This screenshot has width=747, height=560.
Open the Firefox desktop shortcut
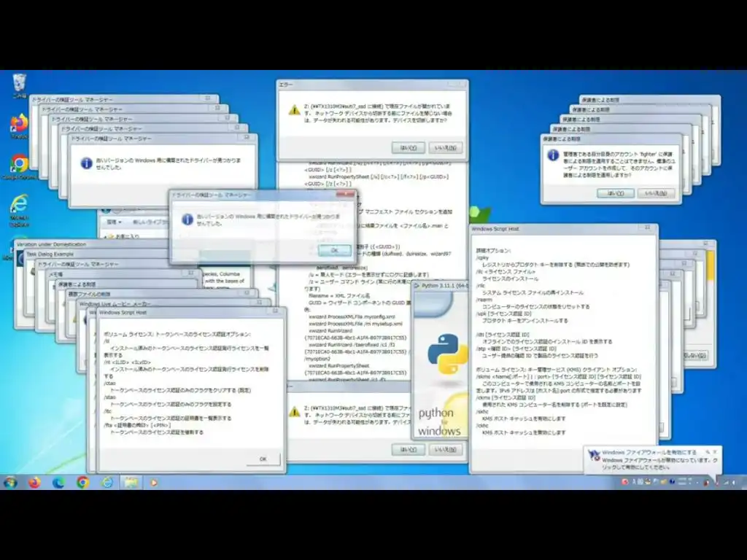[x=19, y=123]
